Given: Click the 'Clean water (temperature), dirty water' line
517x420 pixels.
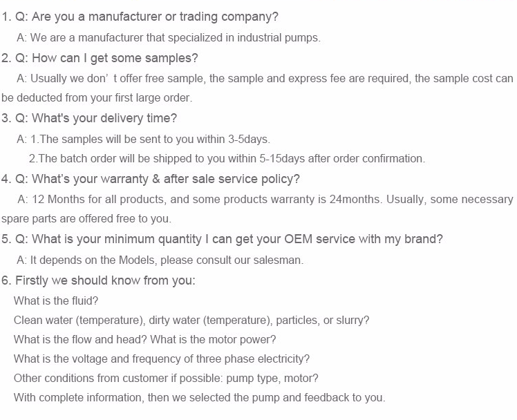Looking at the screenshot, I should click(x=191, y=321).
